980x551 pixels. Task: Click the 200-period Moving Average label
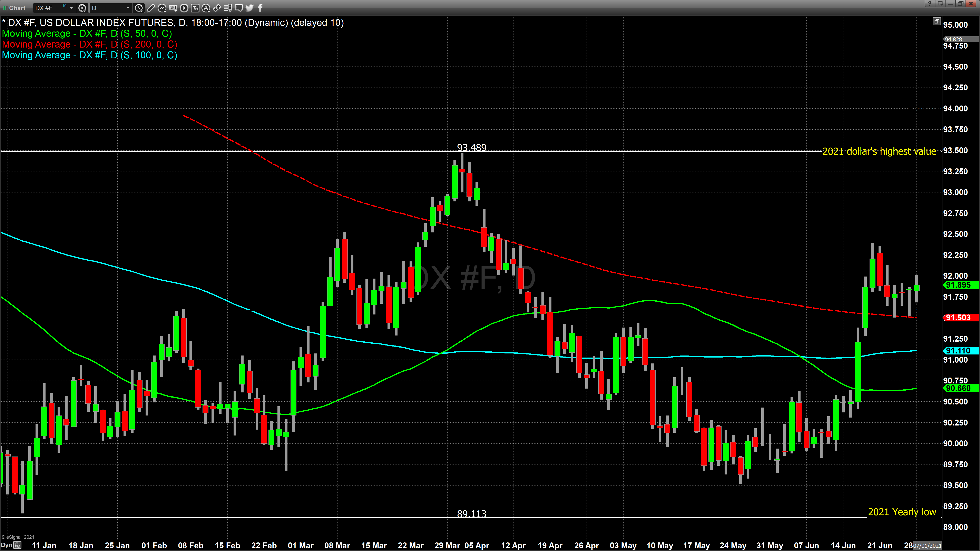point(89,44)
